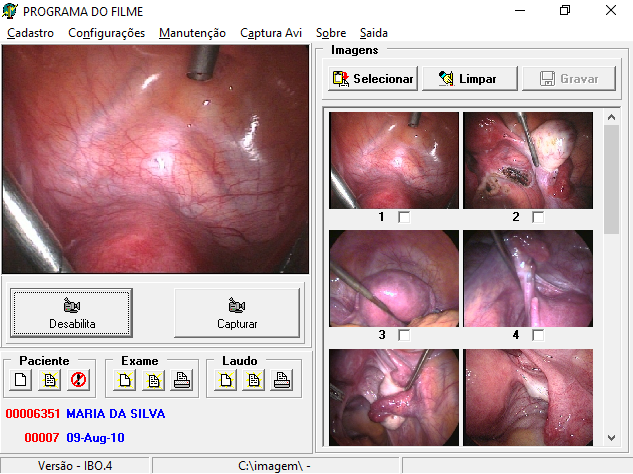Check the checkbox for image 1
The width and height of the screenshot is (633, 474).
tap(405, 217)
